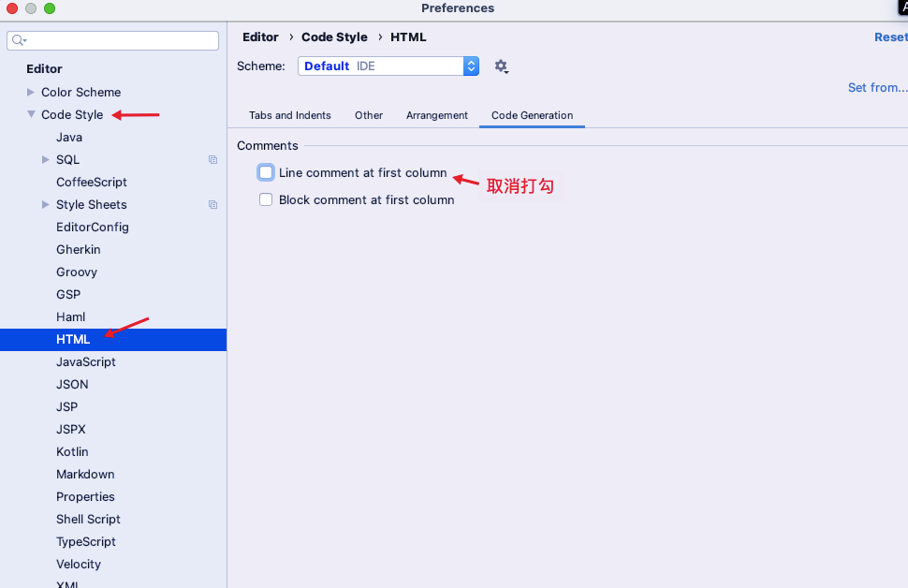Select JSP in the settings tree
Screen dimensions: 908x588
[66, 406]
